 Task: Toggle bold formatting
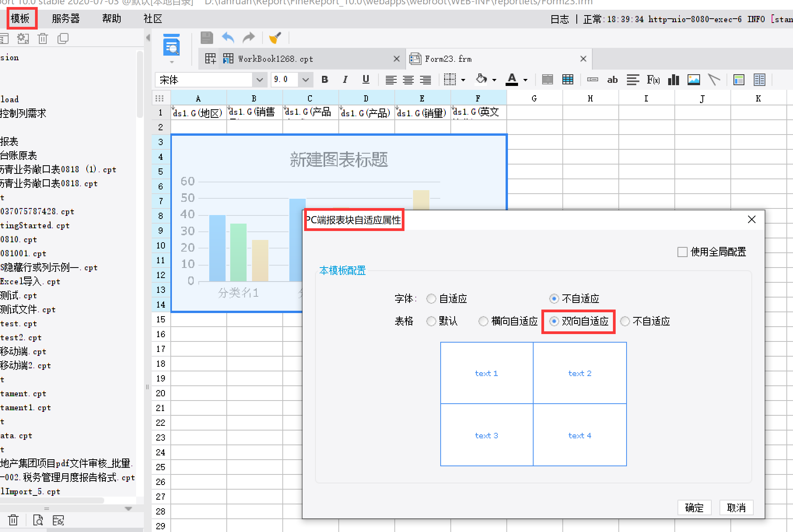pyautogui.click(x=325, y=80)
